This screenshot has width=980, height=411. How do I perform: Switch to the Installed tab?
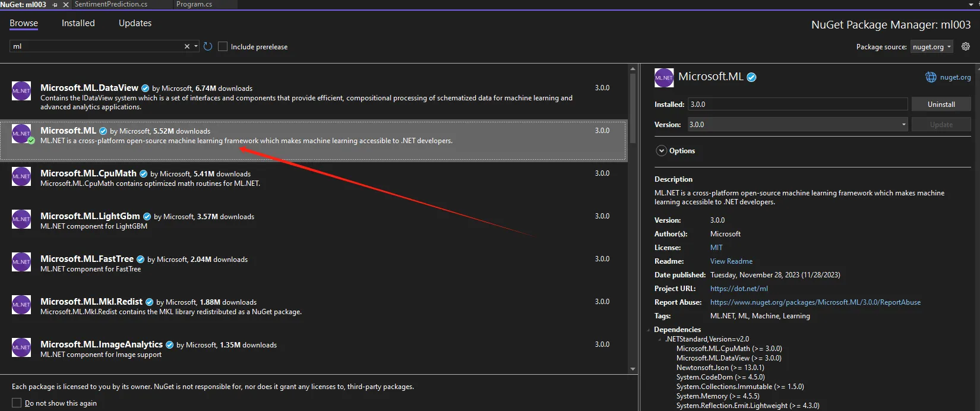coord(78,23)
